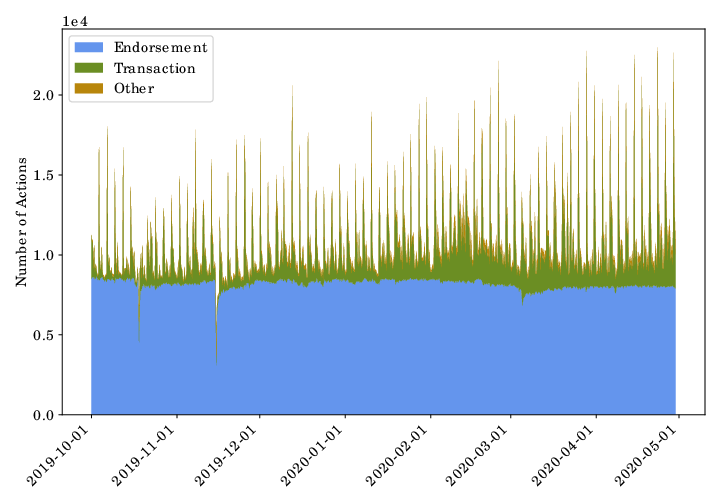This screenshot has width=720, height=504.
Task: Click the '1e4' scale multiplier label
Action: coord(75,21)
